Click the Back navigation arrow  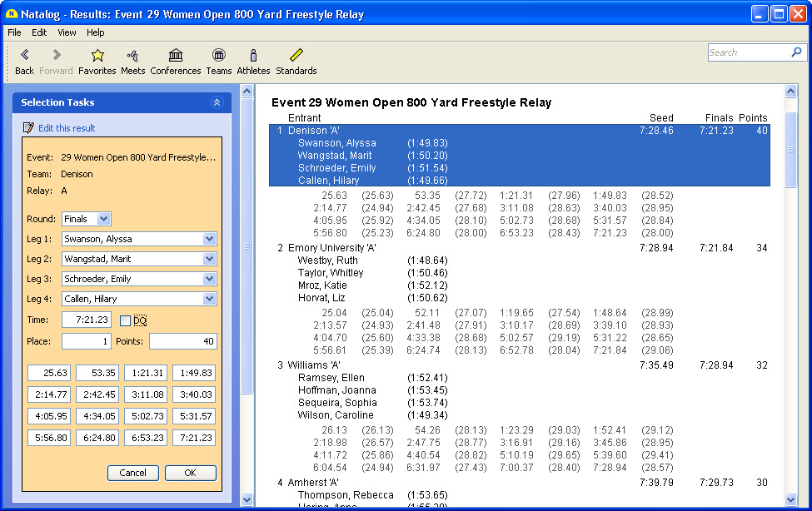24,56
